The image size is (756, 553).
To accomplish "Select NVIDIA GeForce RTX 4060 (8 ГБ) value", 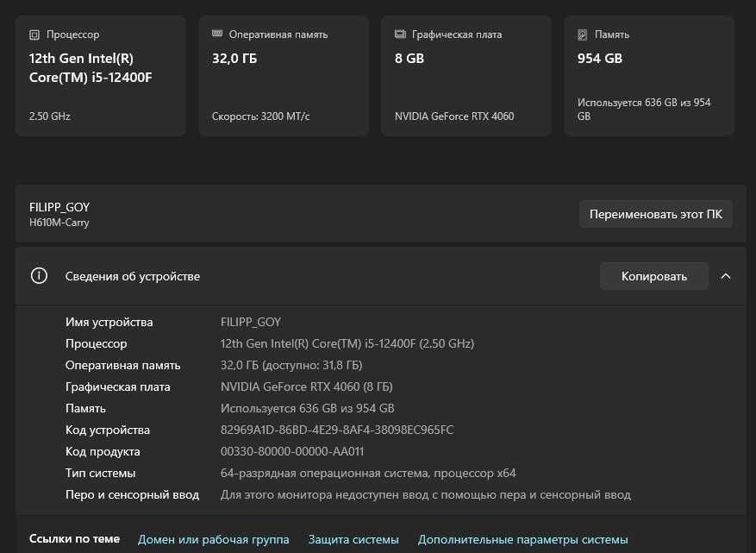I will pos(307,387).
